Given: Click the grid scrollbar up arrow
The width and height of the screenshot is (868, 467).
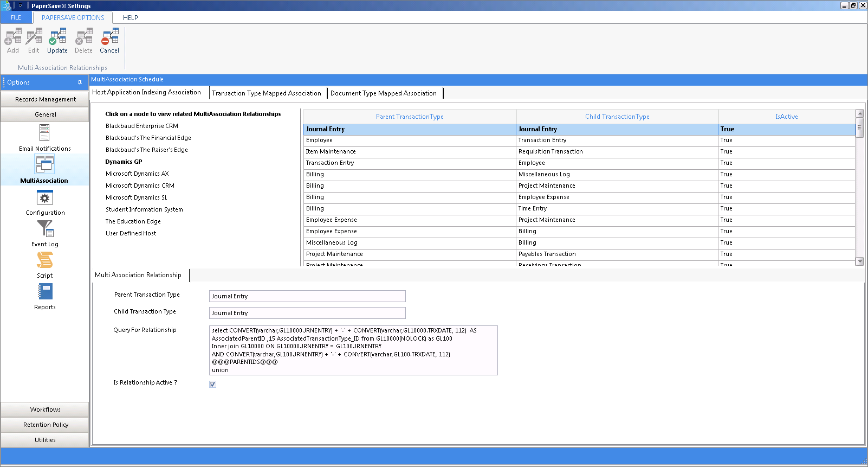Looking at the screenshot, I should (x=859, y=114).
